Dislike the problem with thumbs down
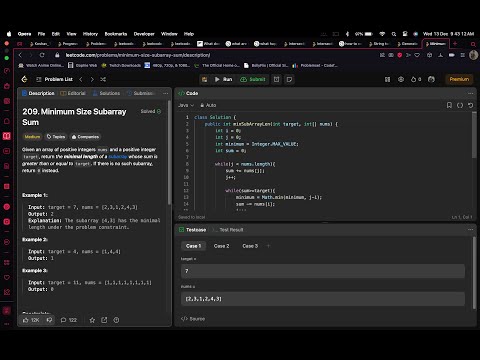Viewport: 480px width, 360px height. click(49, 320)
